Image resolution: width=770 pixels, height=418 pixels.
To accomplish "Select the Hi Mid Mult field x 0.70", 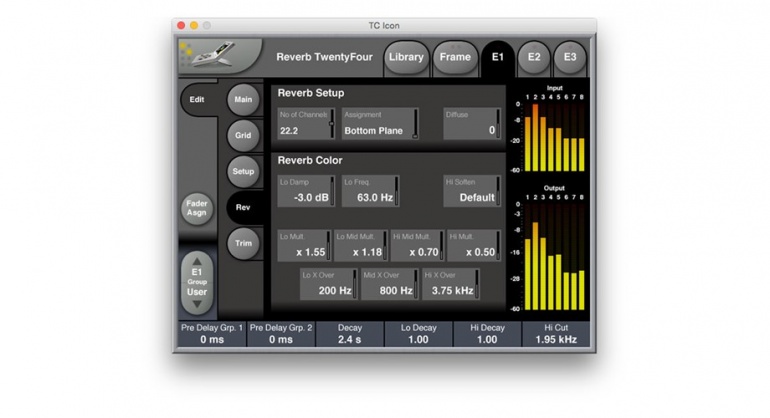I will click(418, 245).
